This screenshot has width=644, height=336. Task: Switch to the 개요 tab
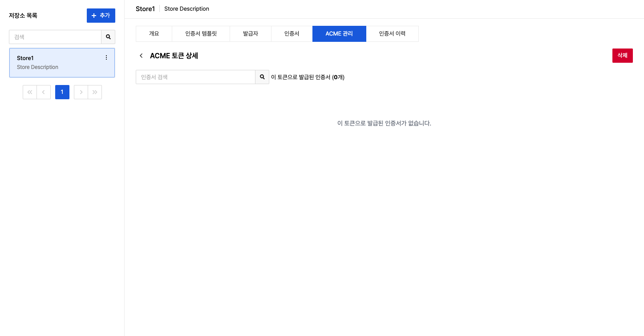(154, 34)
